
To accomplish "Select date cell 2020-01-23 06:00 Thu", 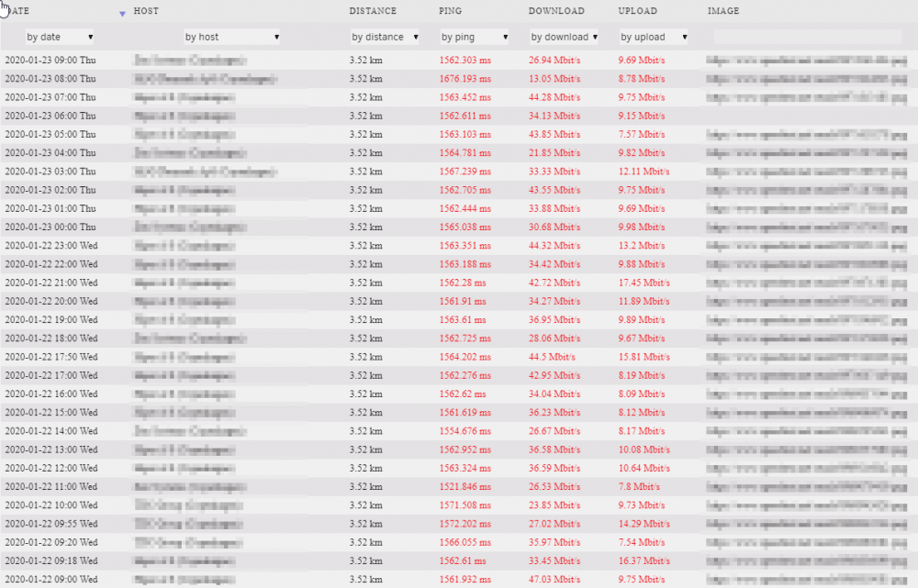I will (50, 116).
